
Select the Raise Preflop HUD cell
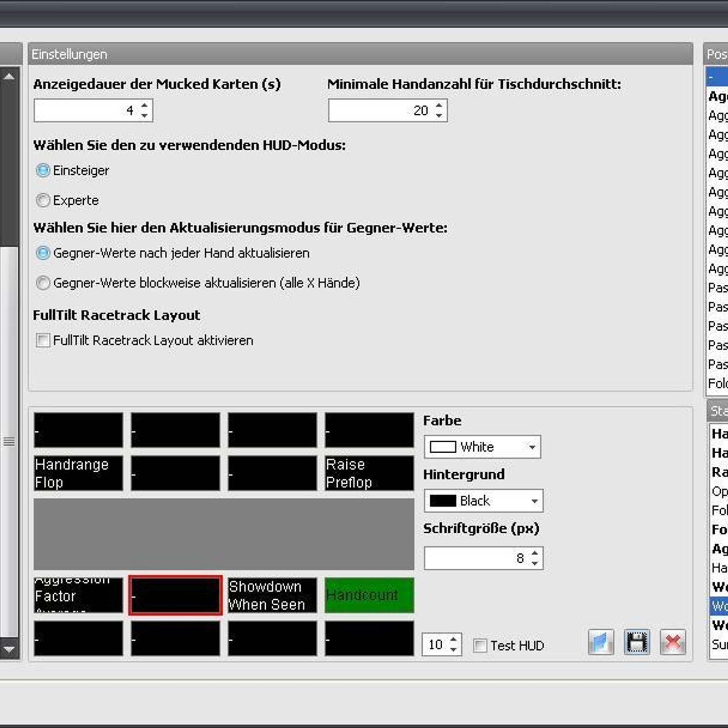tap(369, 473)
